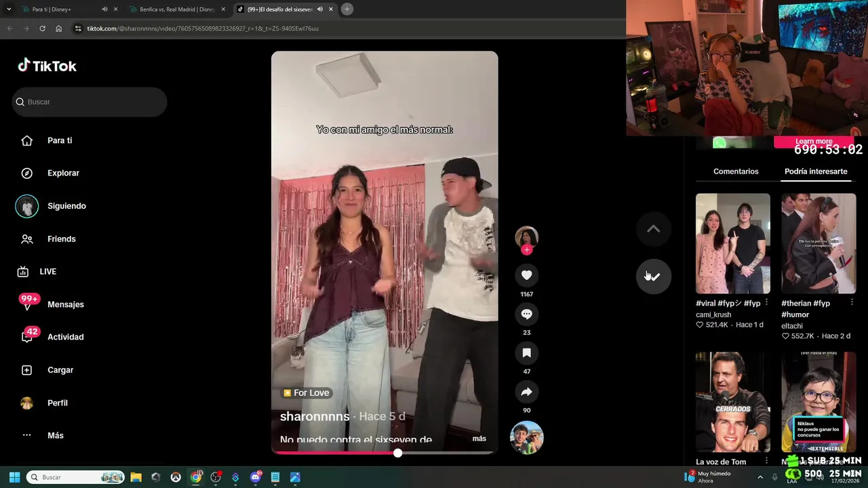This screenshot has height=488, width=868.
Task: Open a new browser tab
Action: (347, 9)
